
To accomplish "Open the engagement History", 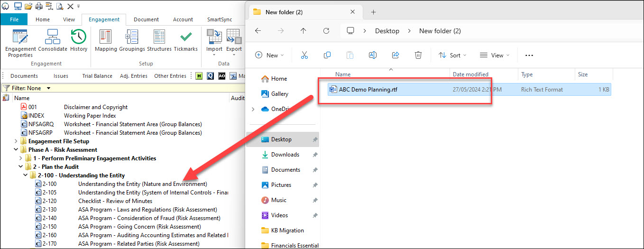I will tap(79, 40).
